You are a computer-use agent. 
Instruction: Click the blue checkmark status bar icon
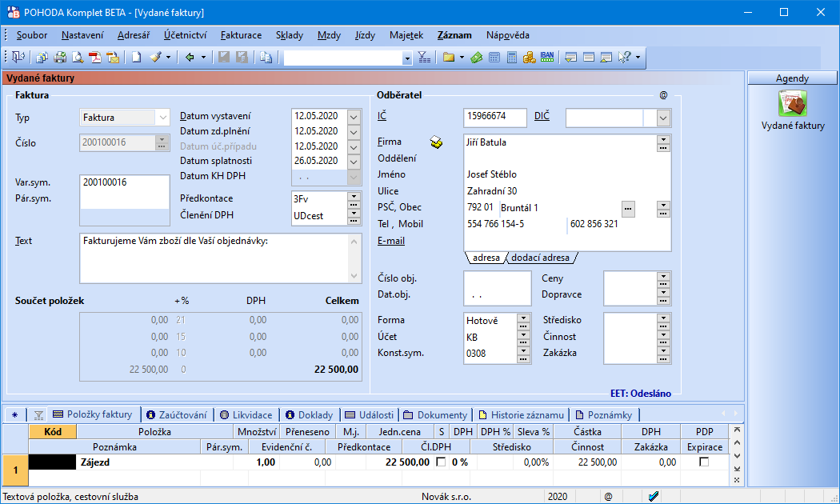pyautogui.click(x=653, y=497)
